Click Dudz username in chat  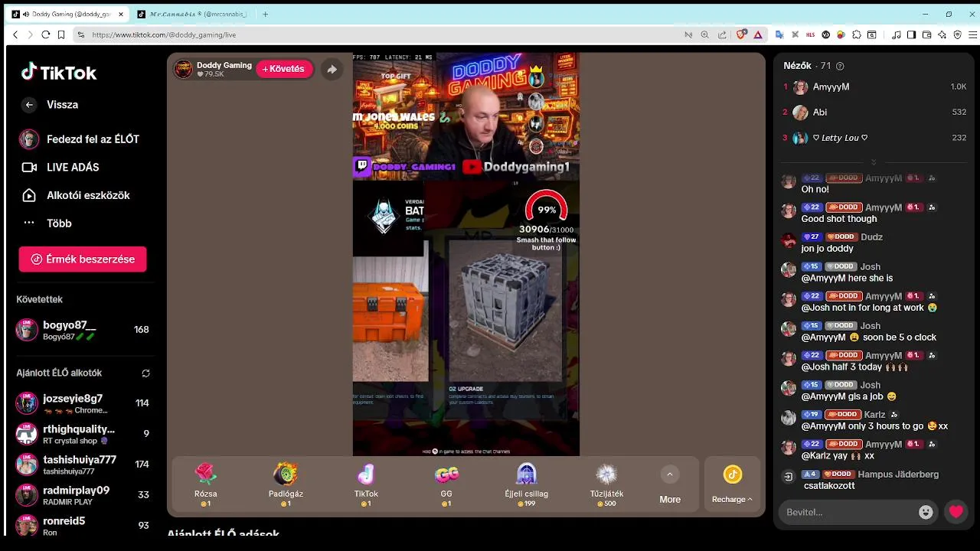tap(872, 237)
